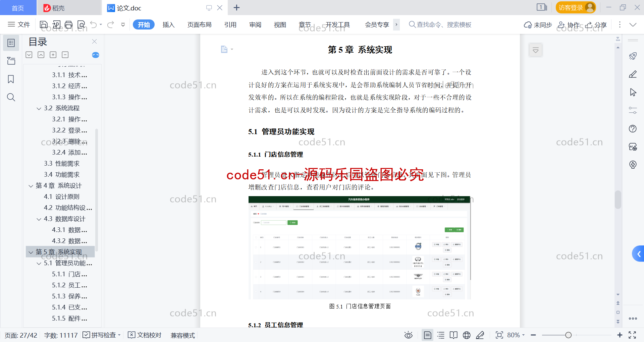Open print preview icon

point(81,24)
